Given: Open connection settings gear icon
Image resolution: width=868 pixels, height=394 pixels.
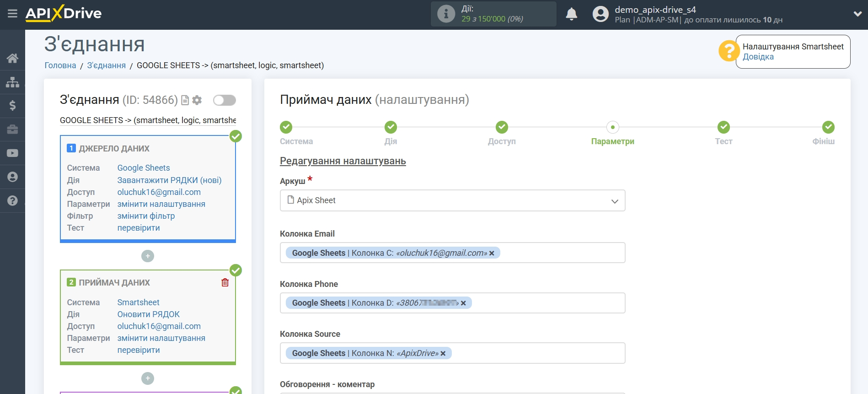Looking at the screenshot, I should [x=197, y=100].
